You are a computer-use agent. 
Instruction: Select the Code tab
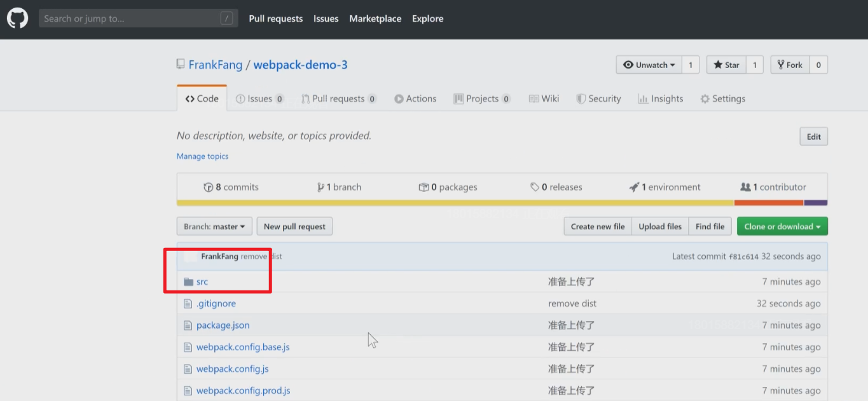tap(202, 99)
